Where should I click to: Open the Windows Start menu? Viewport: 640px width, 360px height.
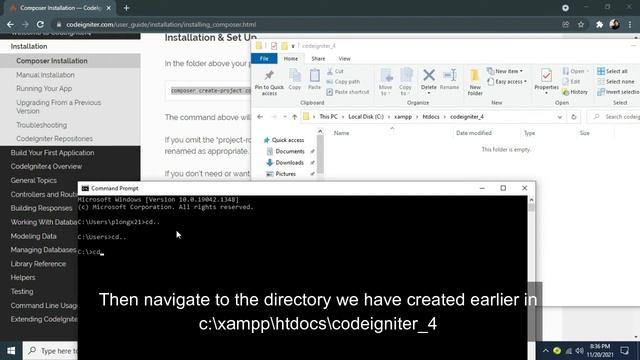(x=11, y=351)
